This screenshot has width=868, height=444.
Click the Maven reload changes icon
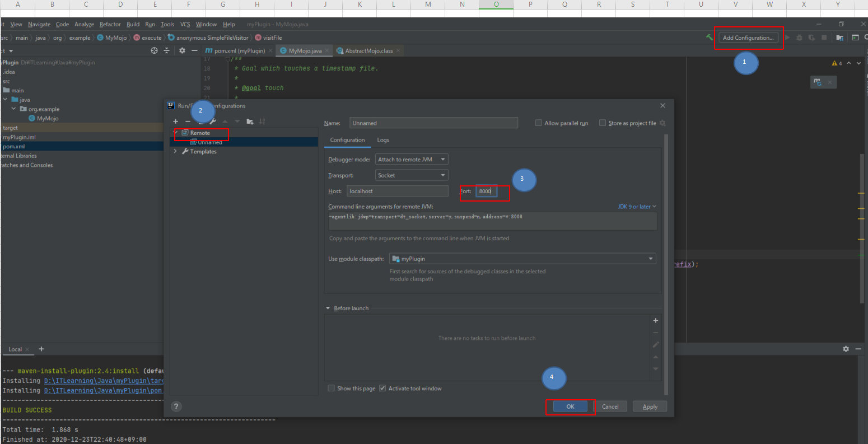point(818,82)
